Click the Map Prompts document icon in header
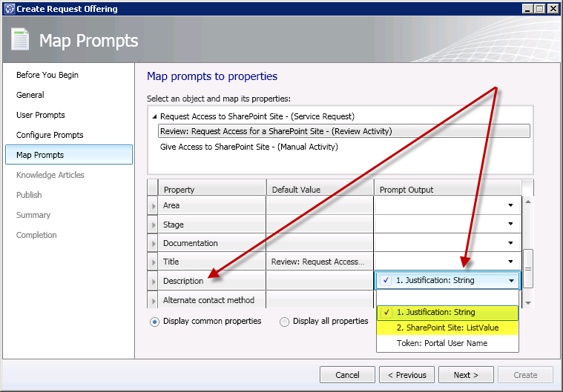This screenshot has width=563, height=392. click(21, 39)
